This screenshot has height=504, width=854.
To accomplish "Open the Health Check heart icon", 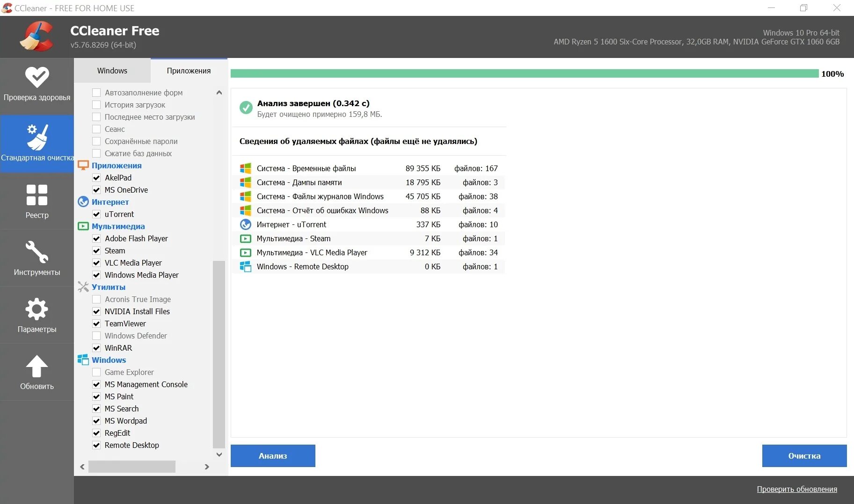I will [37, 77].
